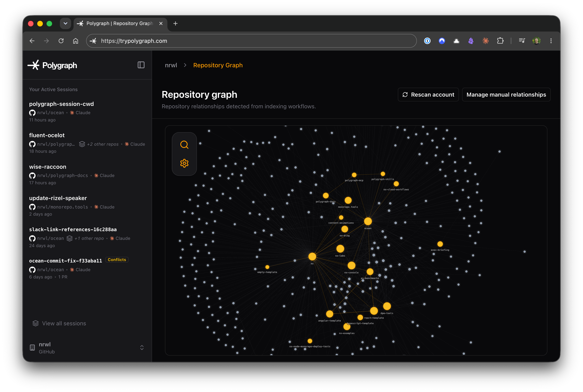The width and height of the screenshot is (583, 392).
Task: Select the polygraph-docs graph node
Action: pyautogui.click(x=326, y=196)
